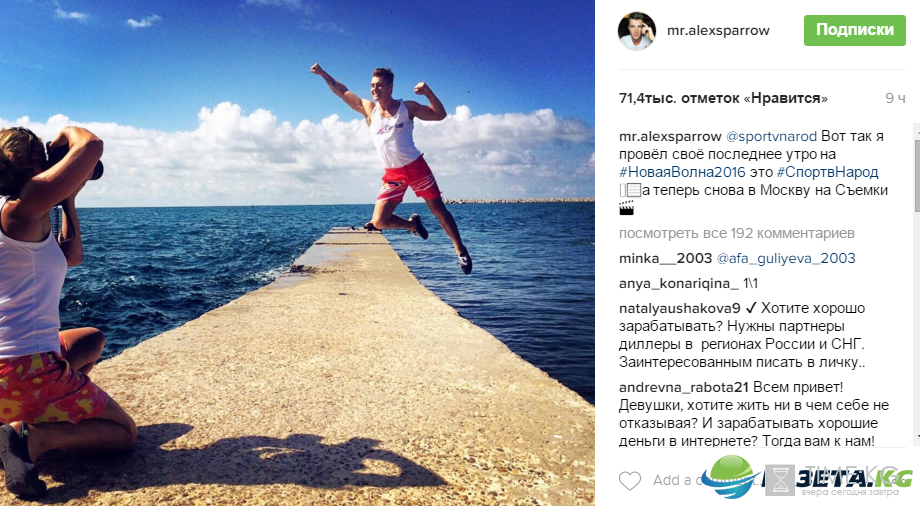The image size is (920, 506).
Task: Open commenter anya_konariqina_ profile
Action: point(679,284)
